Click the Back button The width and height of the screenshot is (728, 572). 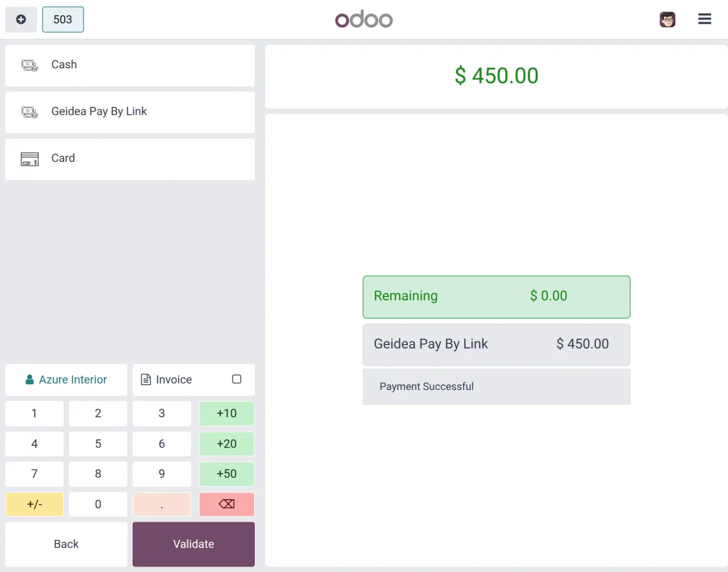[x=66, y=544]
